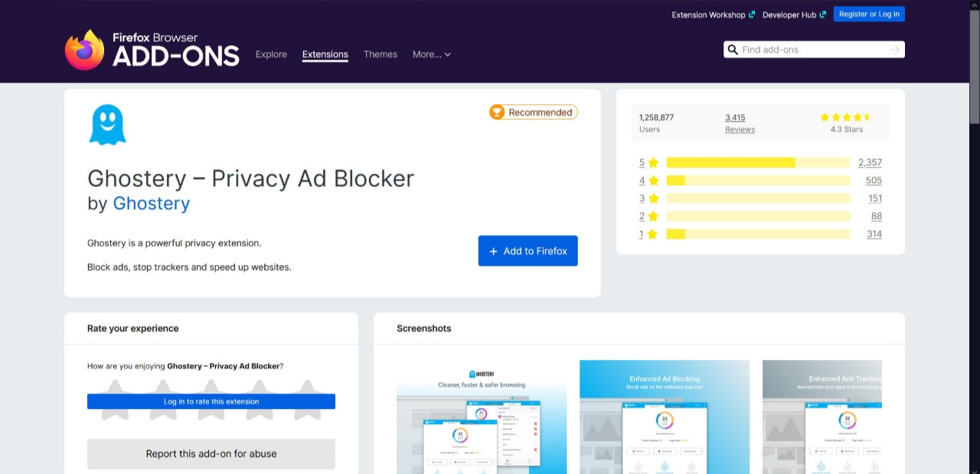The width and height of the screenshot is (980, 474).
Task: Click the star icon beside rating 1
Action: click(653, 234)
